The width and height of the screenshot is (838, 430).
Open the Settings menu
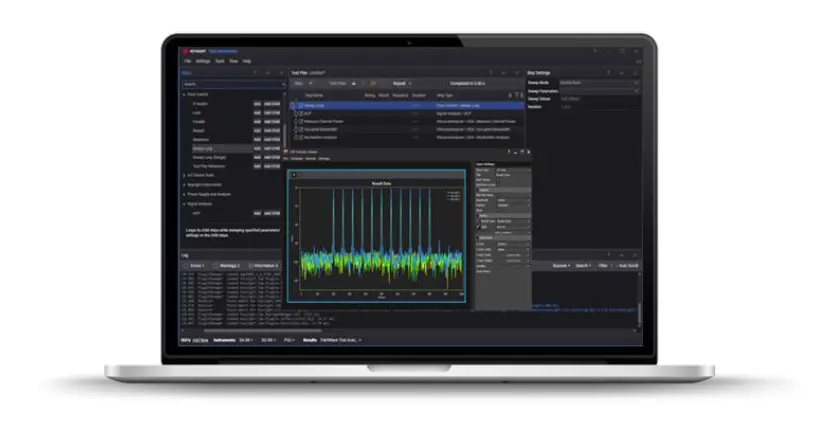[x=202, y=61]
